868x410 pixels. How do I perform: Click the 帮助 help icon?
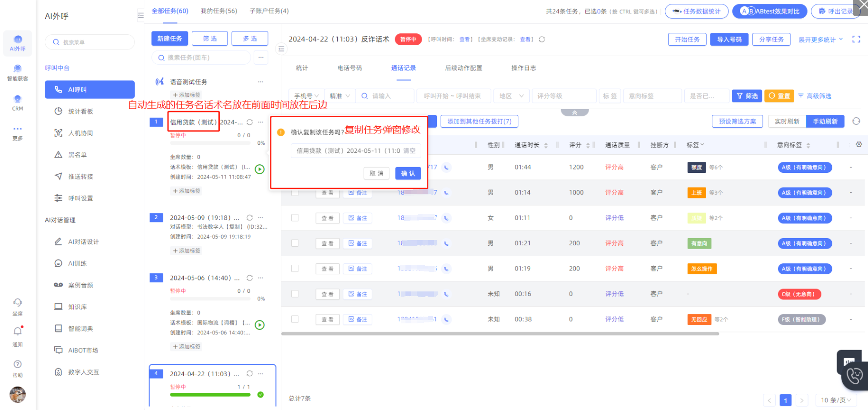coord(18,364)
